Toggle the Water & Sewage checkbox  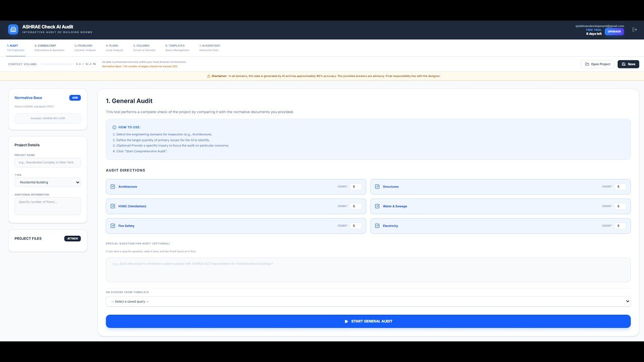(x=377, y=206)
